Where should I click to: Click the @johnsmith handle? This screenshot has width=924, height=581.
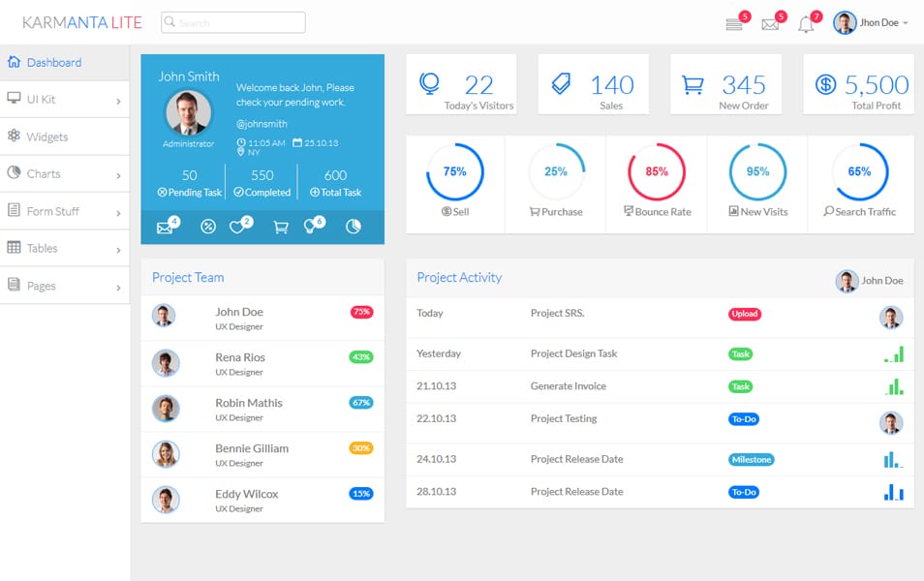(x=262, y=124)
